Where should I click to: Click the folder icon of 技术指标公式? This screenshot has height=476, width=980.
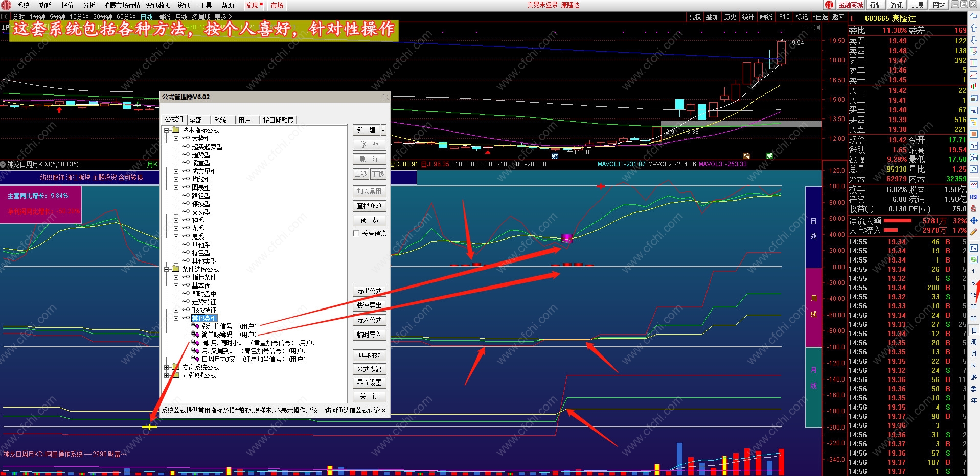(x=176, y=130)
